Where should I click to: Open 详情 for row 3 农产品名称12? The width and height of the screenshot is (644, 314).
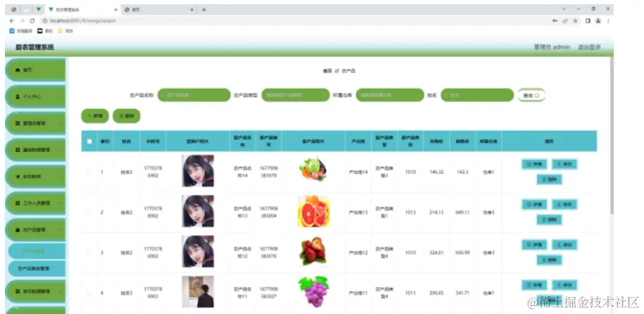(534, 244)
